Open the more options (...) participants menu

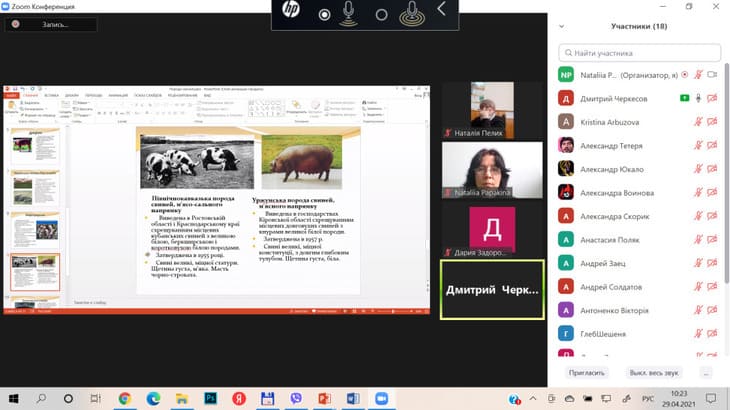[x=705, y=371]
